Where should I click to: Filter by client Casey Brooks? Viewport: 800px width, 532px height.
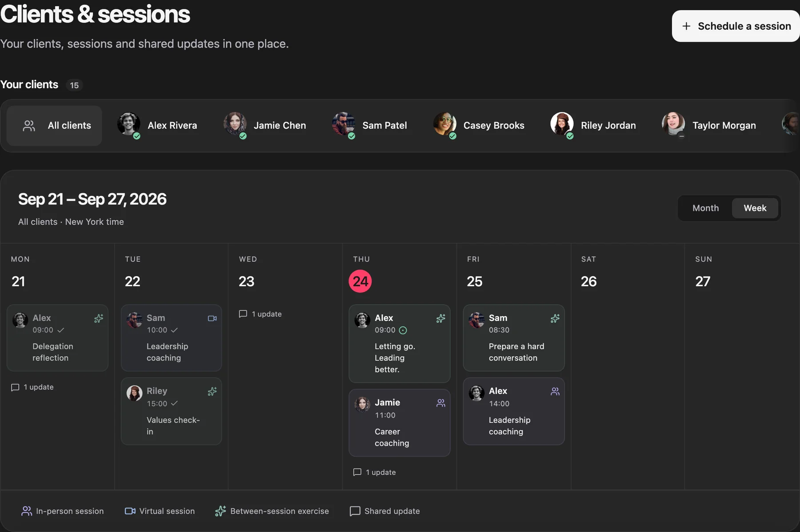coord(479,126)
